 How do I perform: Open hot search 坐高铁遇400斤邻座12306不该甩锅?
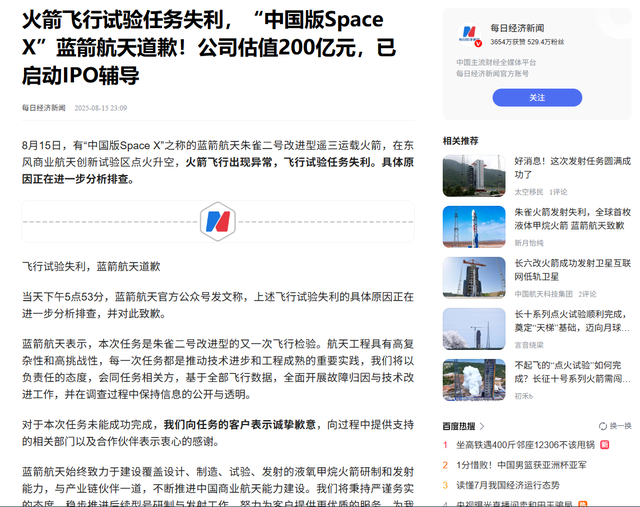pos(525,445)
